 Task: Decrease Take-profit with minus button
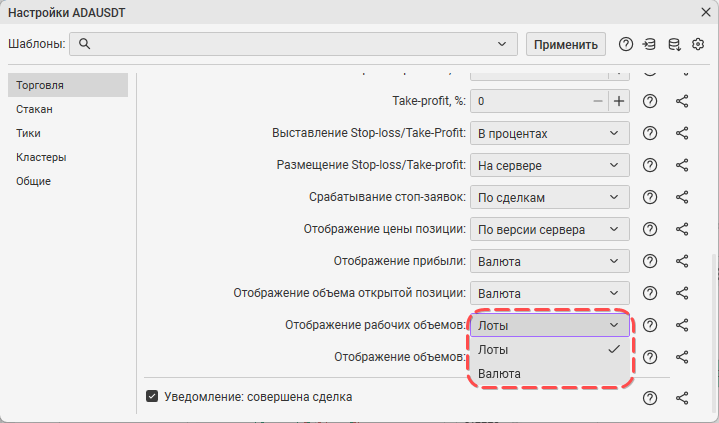pos(597,101)
